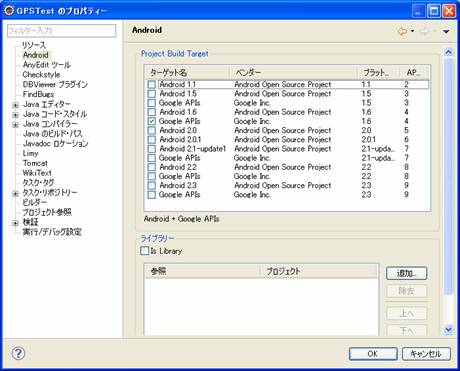
Task: Click the 参照 column header in library table
Action: [202, 271]
